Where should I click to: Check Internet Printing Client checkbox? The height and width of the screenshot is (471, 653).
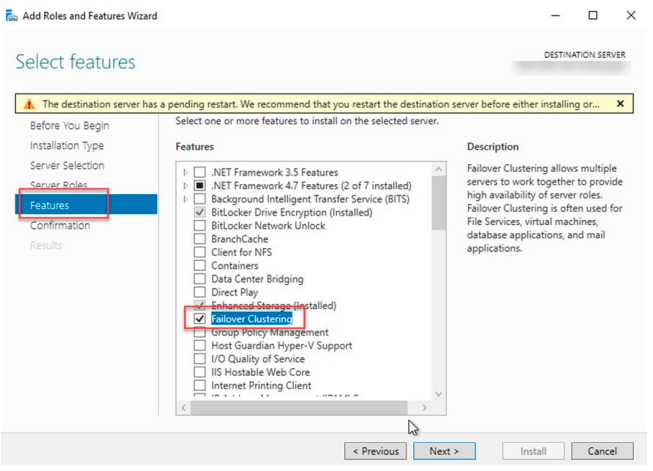200,385
